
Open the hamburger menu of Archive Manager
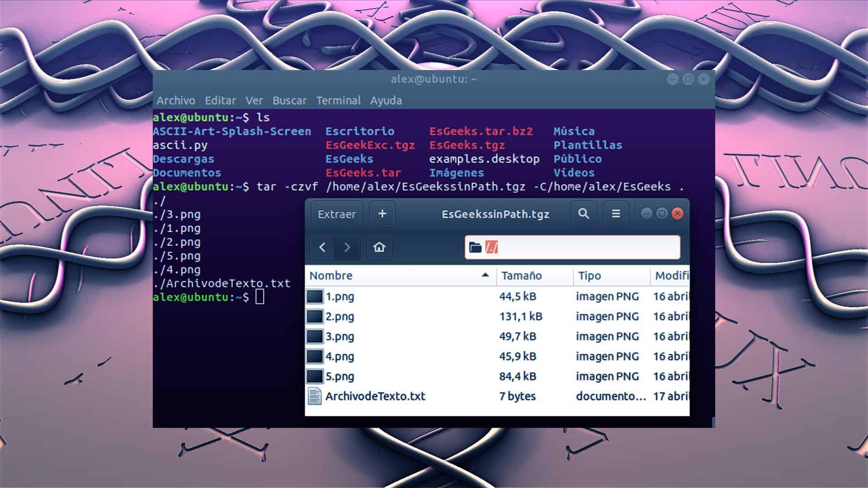(x=616, y=214)
